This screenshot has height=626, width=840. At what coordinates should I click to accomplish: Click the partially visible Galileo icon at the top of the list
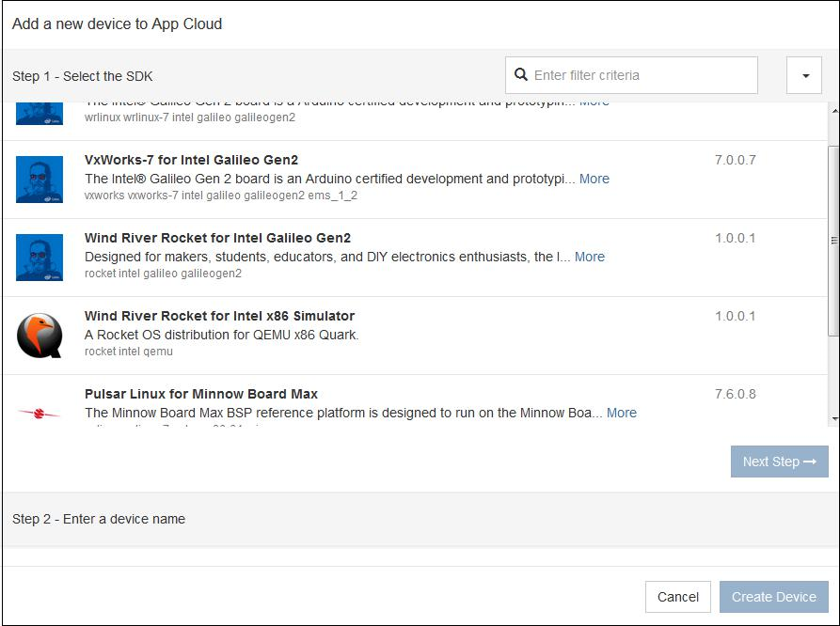click(40, 112)
